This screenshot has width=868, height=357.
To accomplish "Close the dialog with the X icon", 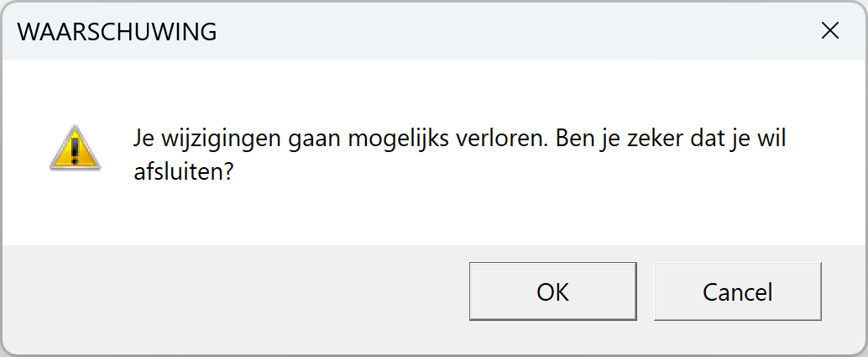I will coord(829,31).
